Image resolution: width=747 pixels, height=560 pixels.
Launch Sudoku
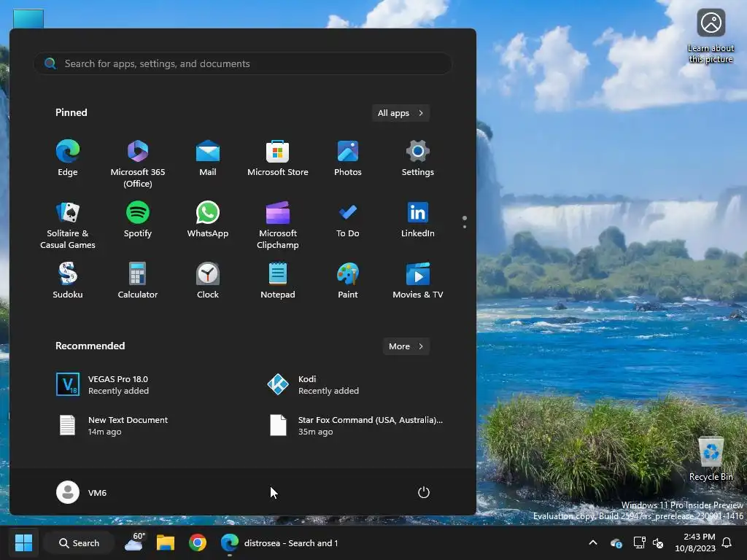[x=68, y=281]
